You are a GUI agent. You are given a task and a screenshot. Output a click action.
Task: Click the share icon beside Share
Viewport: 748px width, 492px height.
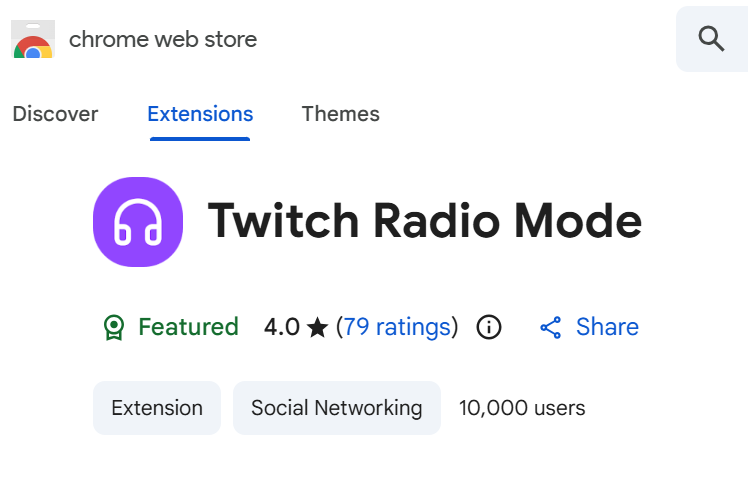550,328
